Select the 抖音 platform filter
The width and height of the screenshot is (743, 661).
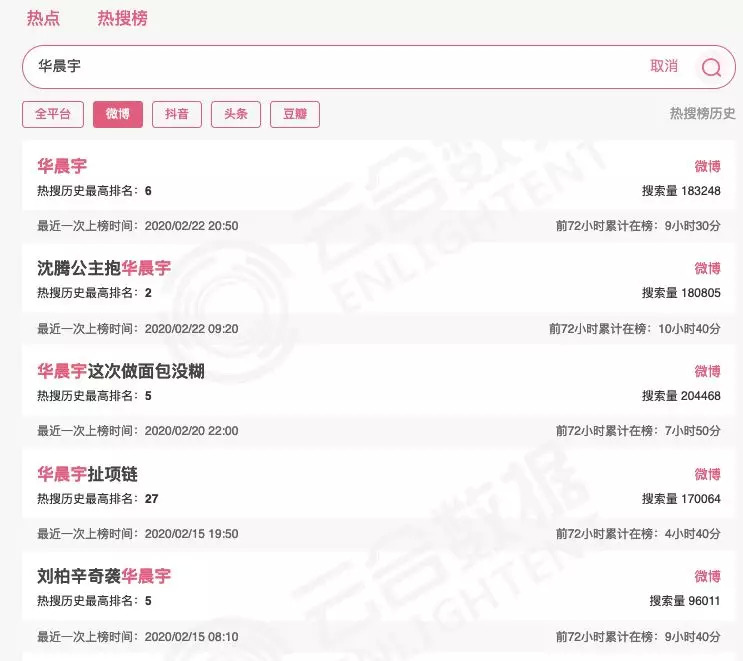(x=177, y=114)
